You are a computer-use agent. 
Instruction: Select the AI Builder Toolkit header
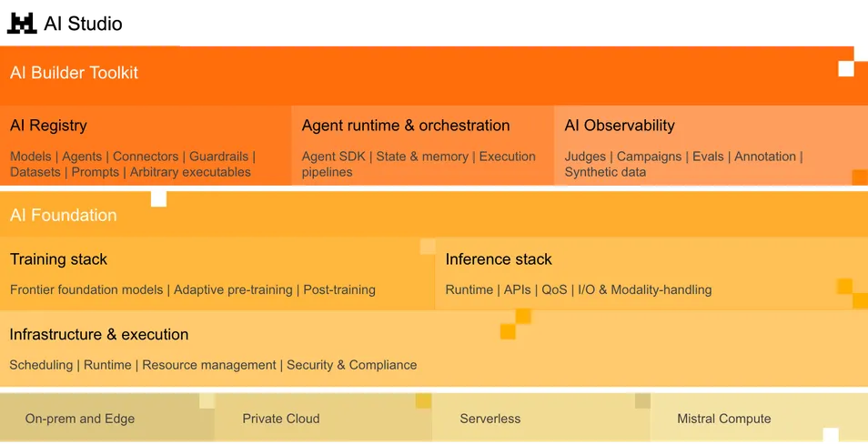(75, 73)
